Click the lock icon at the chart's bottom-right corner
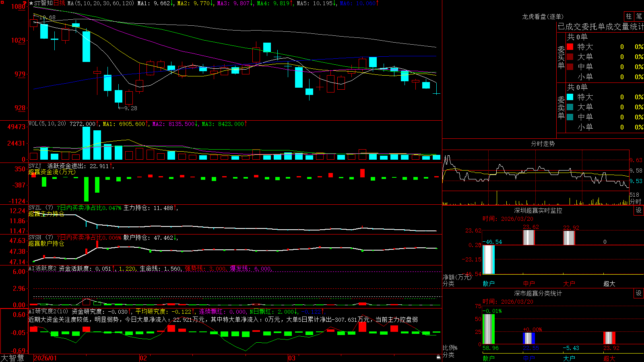644x362 pixels. click(438, 357)
